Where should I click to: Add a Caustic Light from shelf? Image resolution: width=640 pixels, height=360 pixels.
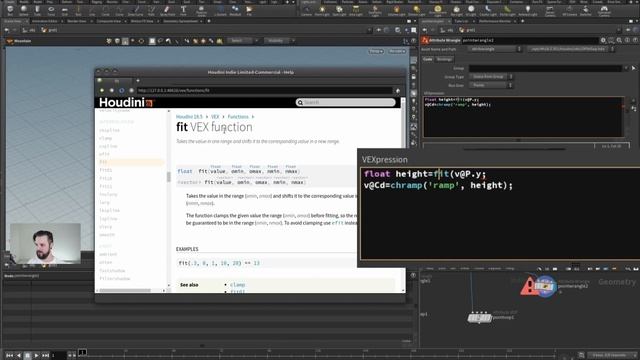(488, 10)
